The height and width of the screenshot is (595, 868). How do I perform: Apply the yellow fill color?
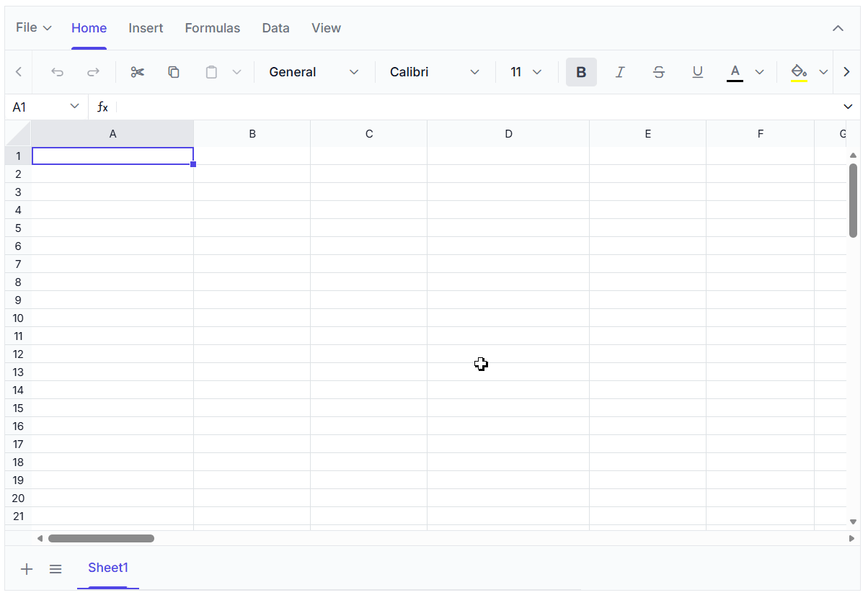tap(799, 72)
